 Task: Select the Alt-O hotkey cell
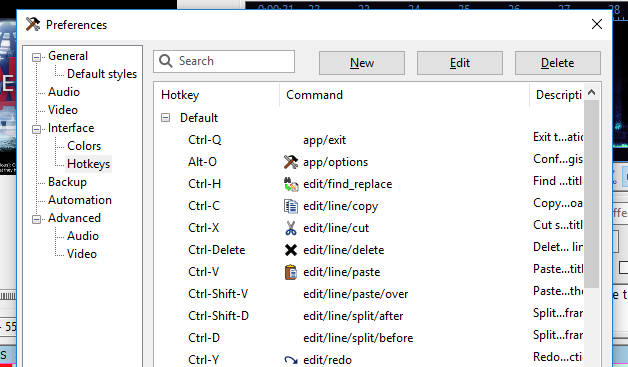click(x=202, y=162)
